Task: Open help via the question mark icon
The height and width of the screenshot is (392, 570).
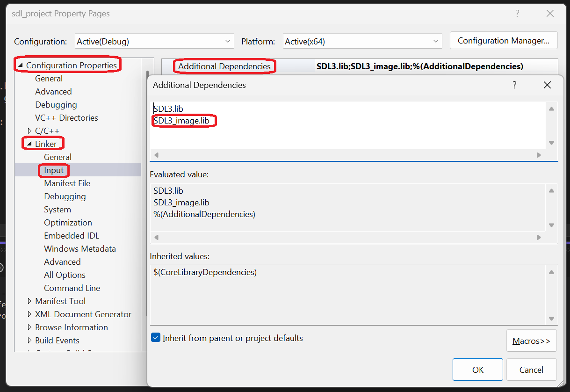Action: pyautogui.click(x=517, y=14)
